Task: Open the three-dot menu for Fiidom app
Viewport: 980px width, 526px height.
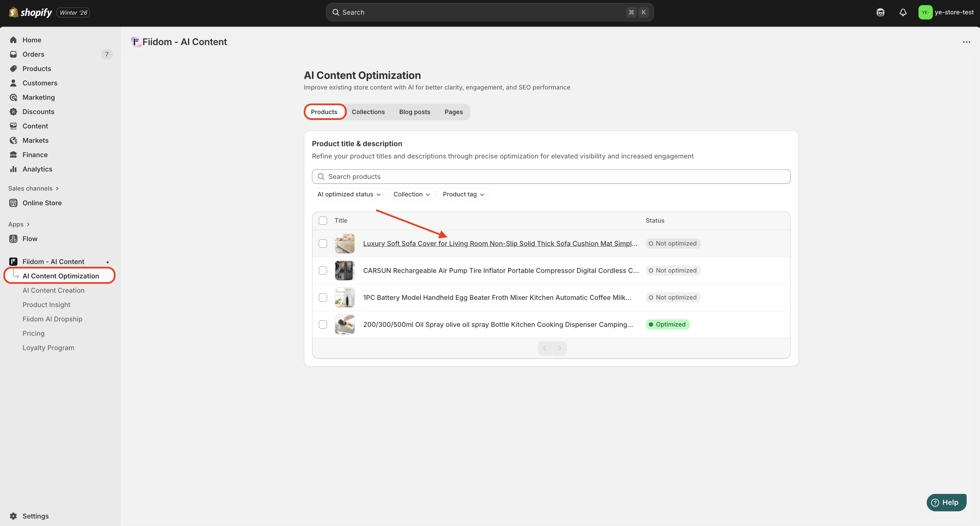Action: point(966,42)
